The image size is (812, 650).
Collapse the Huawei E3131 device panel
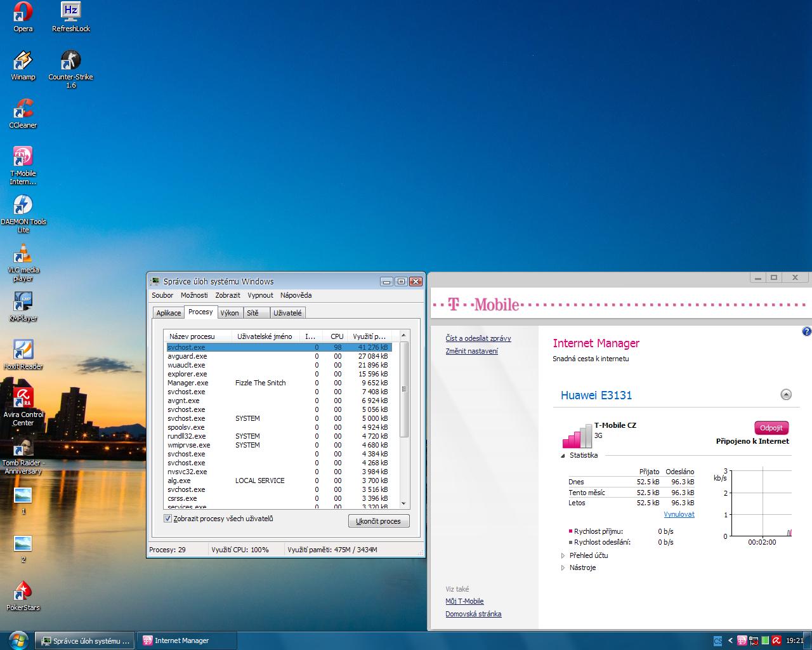pyautogui.click(x=786, y=395)
